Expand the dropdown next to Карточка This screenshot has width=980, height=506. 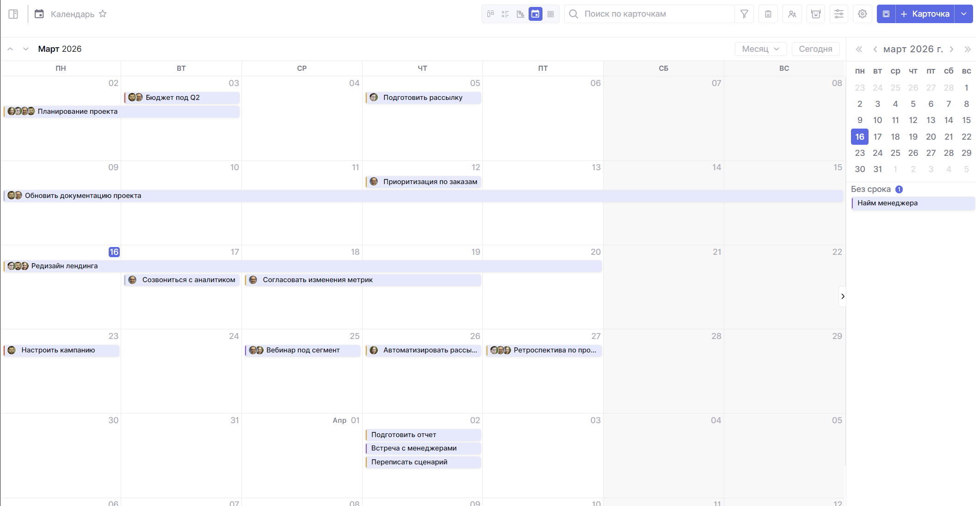pyautogui.click(x=964, y=14)
